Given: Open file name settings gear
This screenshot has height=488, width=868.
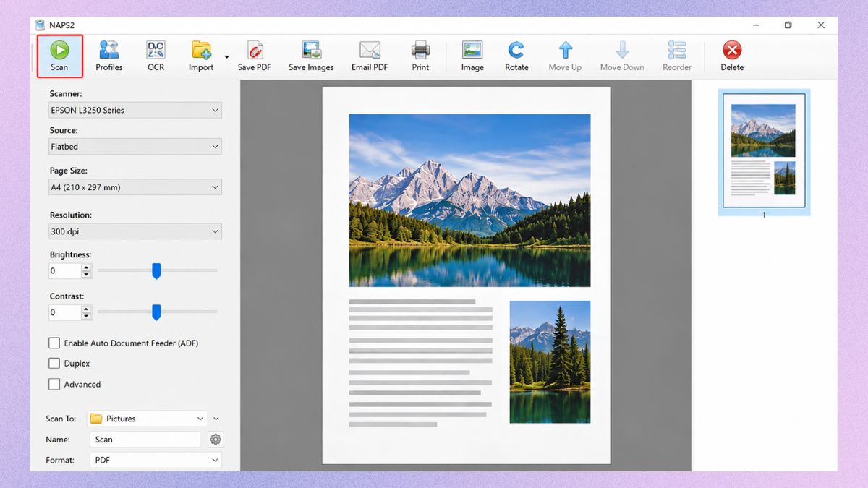Looking at the screenshot, I should pos(215,440).
